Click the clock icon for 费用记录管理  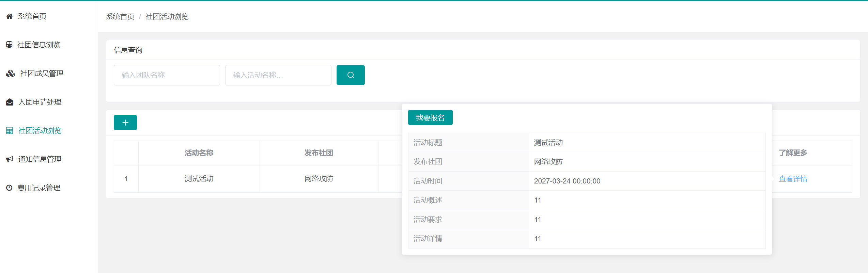coord(9,188)
